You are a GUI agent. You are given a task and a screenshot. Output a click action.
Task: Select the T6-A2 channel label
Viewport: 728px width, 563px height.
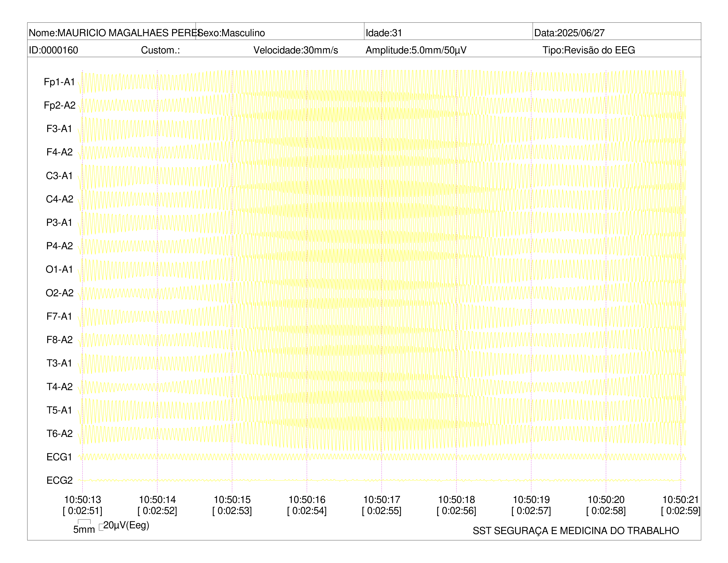[59, 433]
